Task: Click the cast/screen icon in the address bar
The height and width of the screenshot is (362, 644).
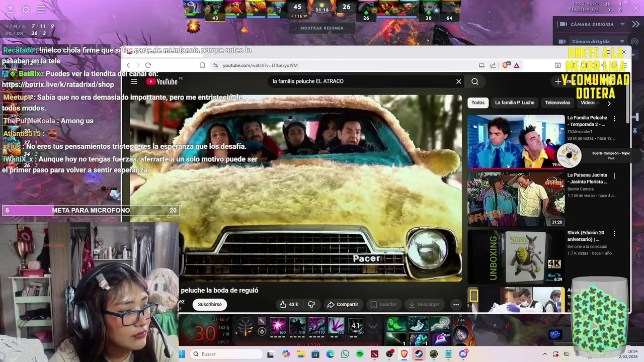Action: 481,65
